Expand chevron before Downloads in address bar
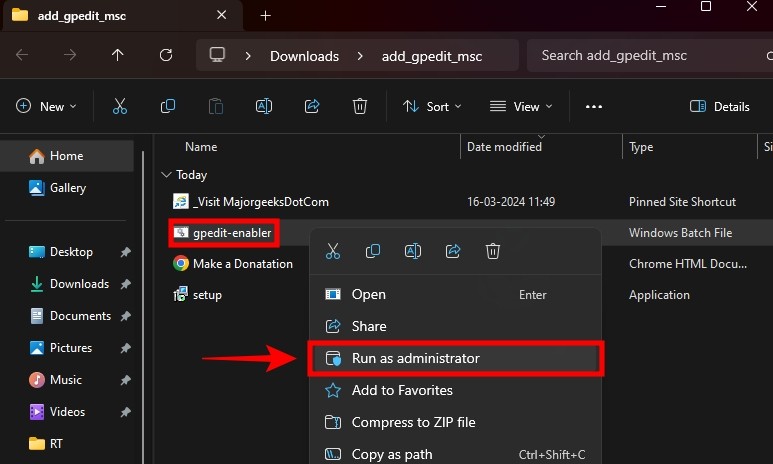The height and width of the screenshot is (464, 773). [248, 56]
